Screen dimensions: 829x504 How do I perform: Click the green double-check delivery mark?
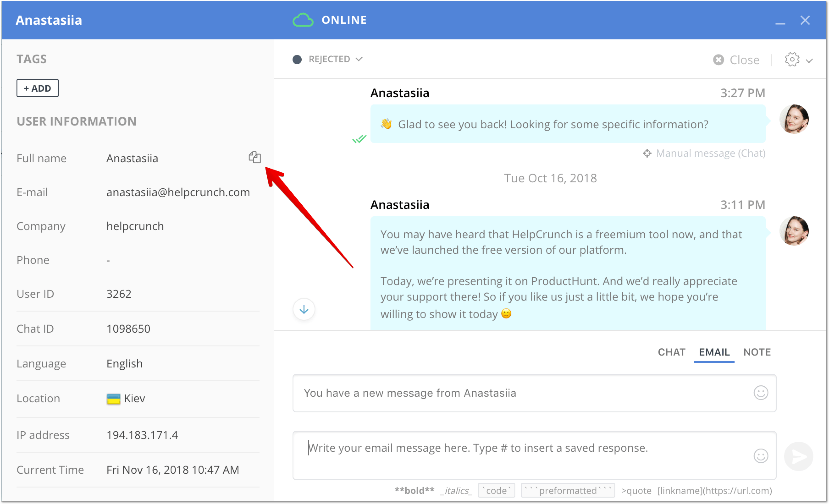(359, 139)
